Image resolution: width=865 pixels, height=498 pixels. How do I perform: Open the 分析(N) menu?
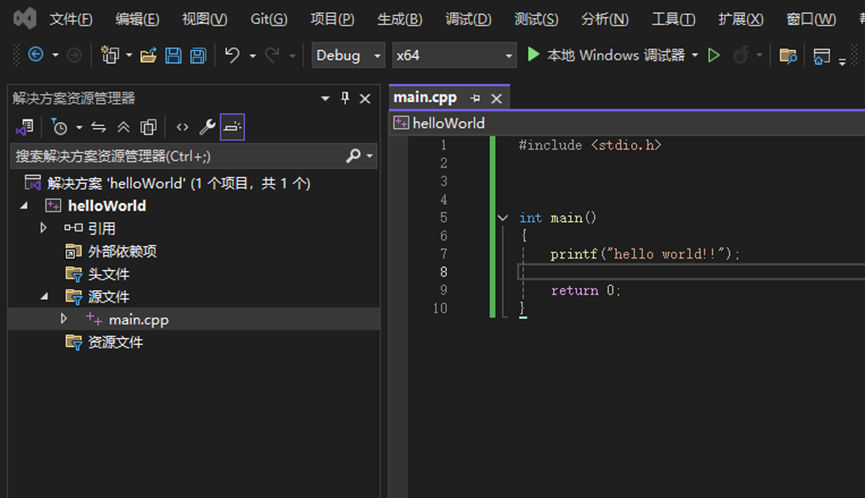pos(605,19)
